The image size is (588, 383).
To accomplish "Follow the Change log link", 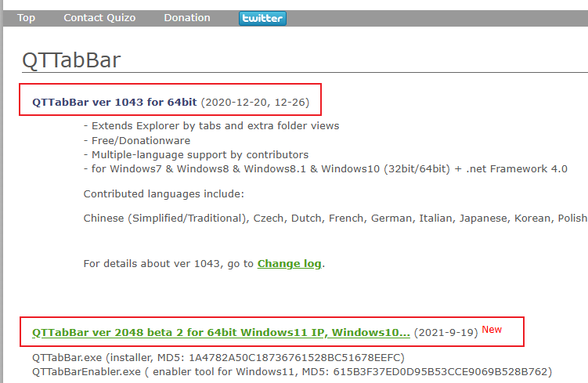I will tap(289, 264).
